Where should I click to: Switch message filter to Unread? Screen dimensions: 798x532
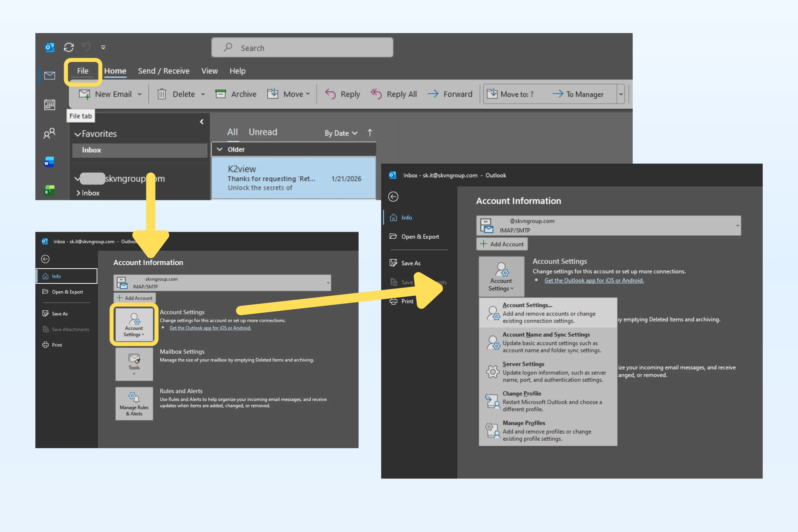point(263,132)
